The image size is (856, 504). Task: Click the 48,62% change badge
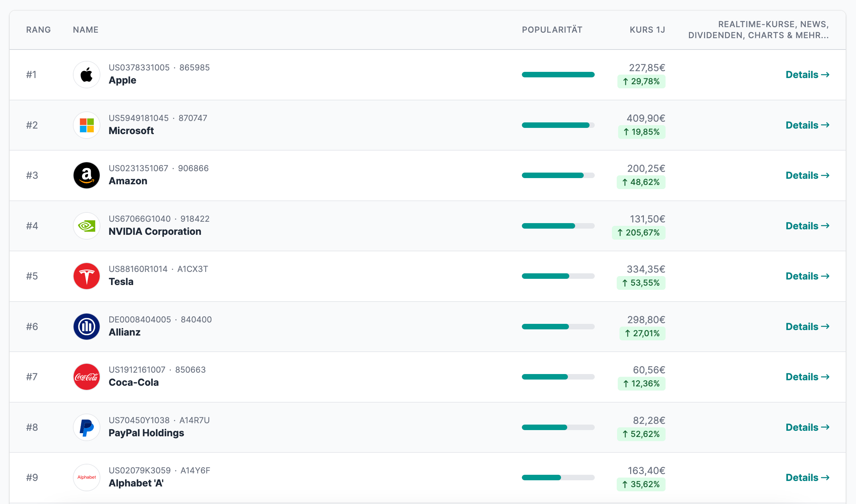tap(641, 182)
